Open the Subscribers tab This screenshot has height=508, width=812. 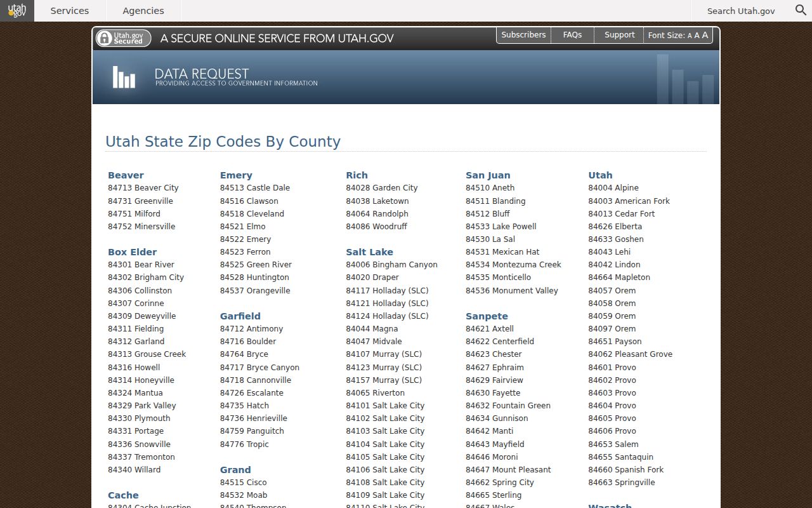tap(523, 35)
